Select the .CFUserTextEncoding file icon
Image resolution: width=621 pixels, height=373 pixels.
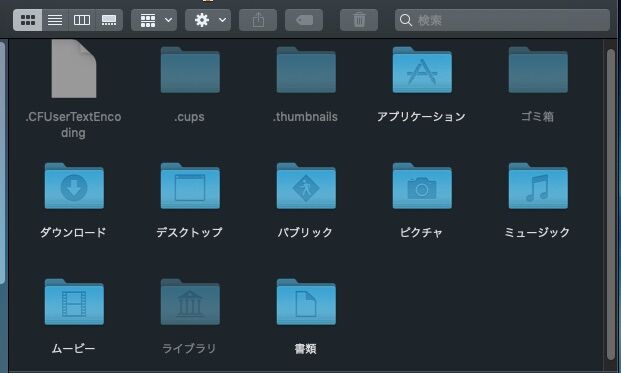pyautogui.click(x=74, y=69)
